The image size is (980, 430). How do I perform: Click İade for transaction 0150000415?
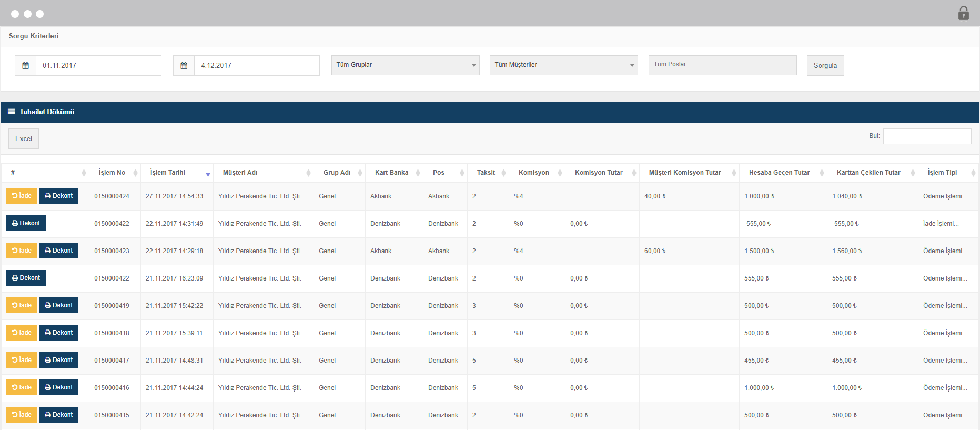(22, 415)
